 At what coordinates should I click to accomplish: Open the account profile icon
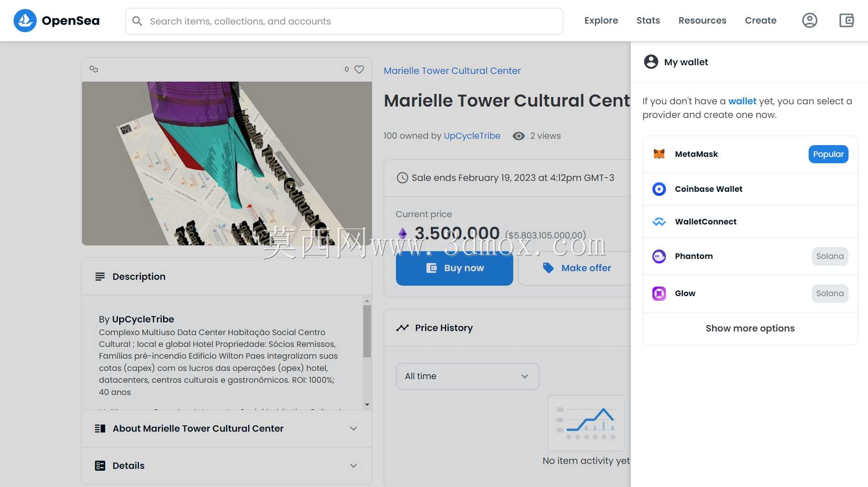pos(810,20)
